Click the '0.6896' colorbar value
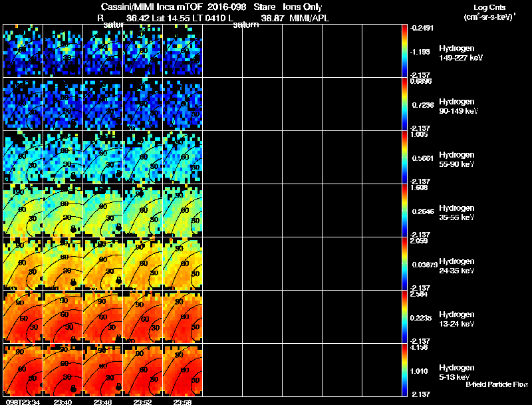This screenshot has width=532, height=405. [421, 81]
